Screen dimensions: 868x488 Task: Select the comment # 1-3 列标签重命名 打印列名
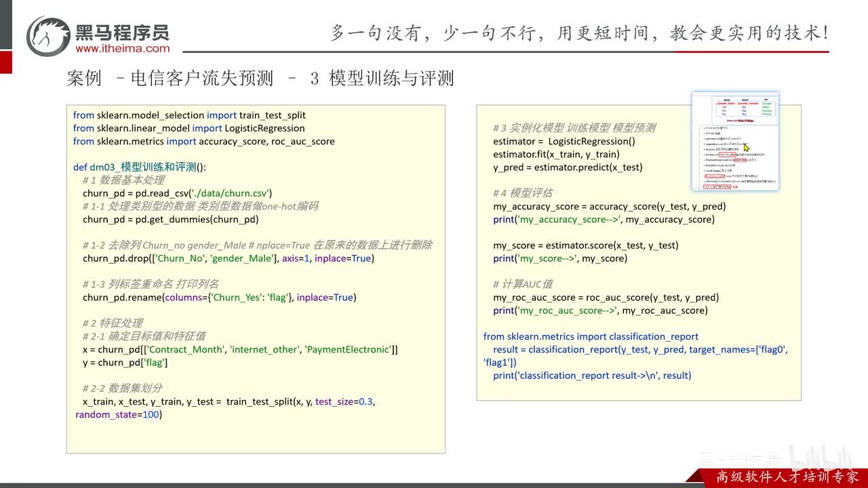click(151, 284)
